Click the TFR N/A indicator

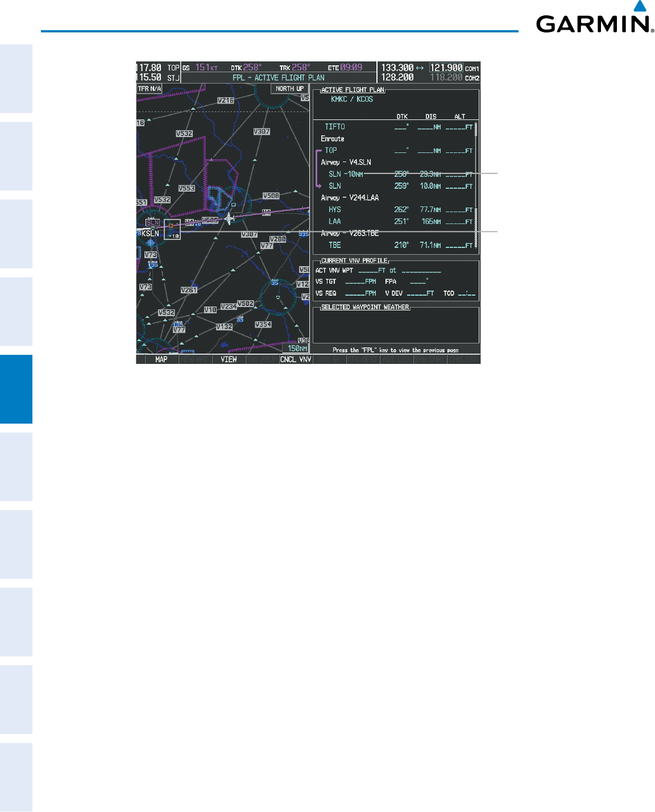click(x=150, y=89)
